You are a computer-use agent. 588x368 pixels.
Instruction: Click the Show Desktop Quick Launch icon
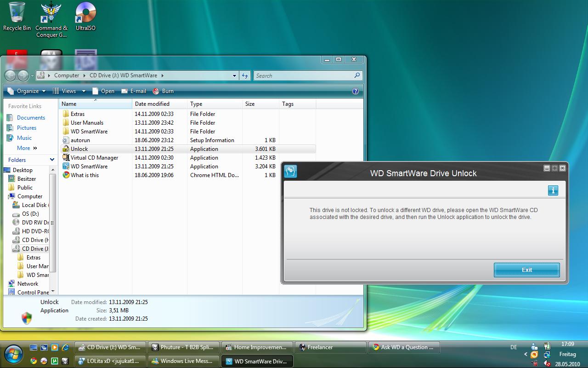coord(34,347)
